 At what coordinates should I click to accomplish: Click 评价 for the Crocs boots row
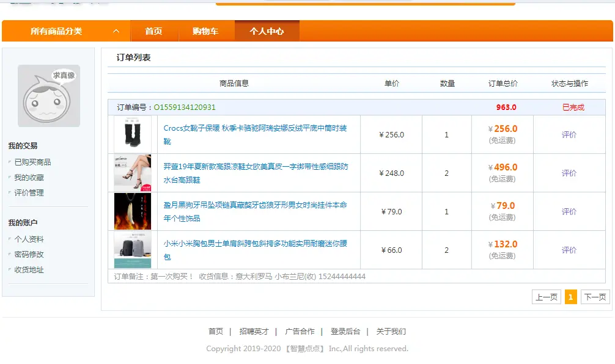pos(569,134)
